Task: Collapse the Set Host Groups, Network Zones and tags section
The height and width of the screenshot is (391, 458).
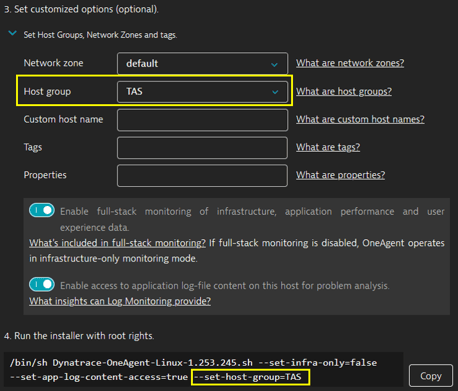Action: click(13, 33)
